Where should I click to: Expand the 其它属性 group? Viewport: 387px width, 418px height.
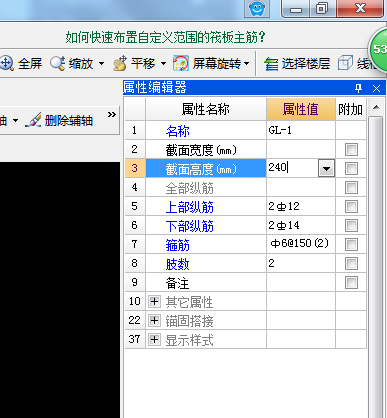pos(154,301)
